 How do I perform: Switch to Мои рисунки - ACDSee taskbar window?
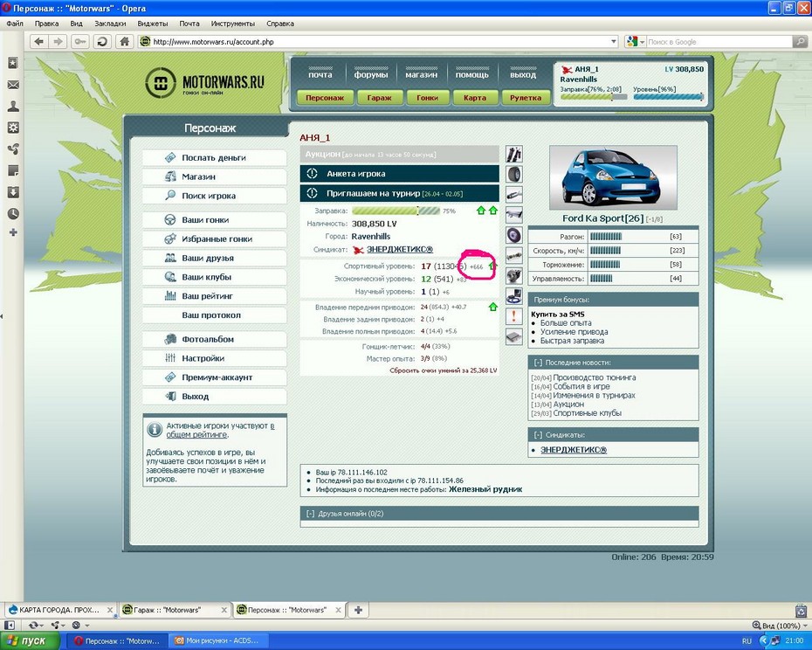tap(217, 641)
